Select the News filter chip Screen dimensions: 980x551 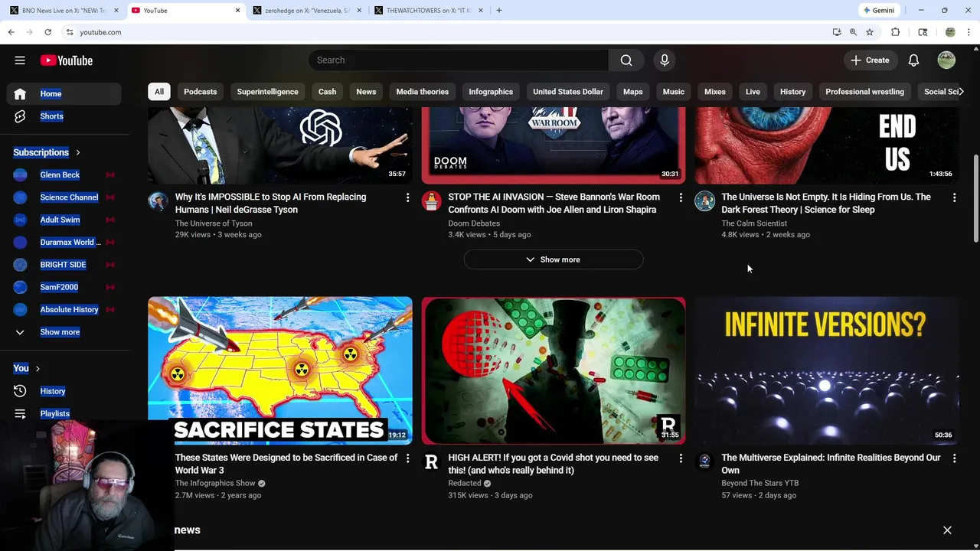tap(366, 92)
